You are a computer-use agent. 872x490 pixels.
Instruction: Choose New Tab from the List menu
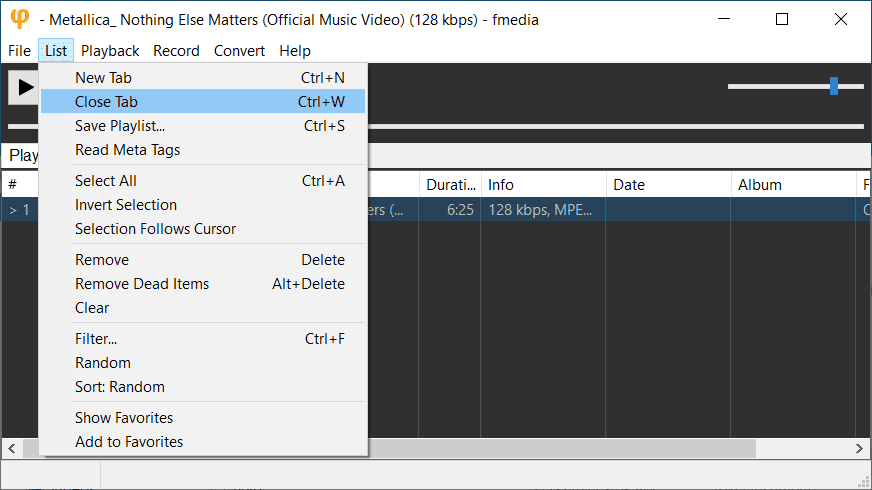click(x=203, y=78)
